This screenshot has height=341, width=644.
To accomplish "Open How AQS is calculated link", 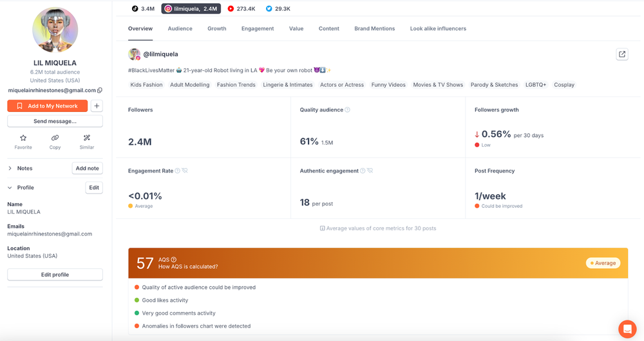I will [x=188, y=267].
